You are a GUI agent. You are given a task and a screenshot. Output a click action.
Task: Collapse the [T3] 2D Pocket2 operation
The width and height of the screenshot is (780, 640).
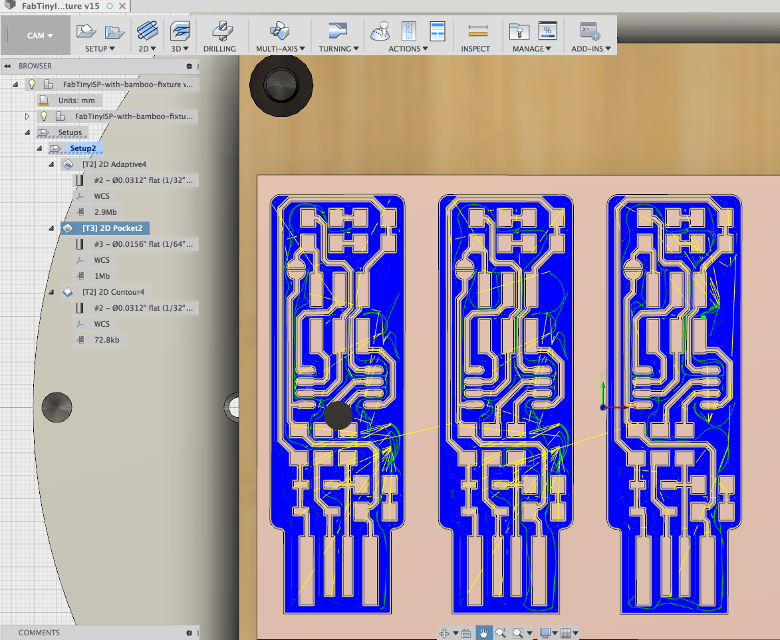click(51, 228)
